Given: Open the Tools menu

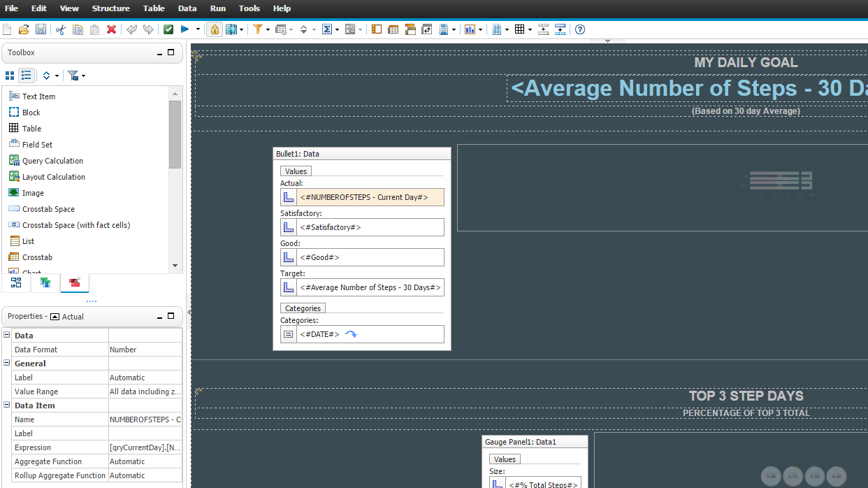Looking at the screenshot, I should (249, 8).
